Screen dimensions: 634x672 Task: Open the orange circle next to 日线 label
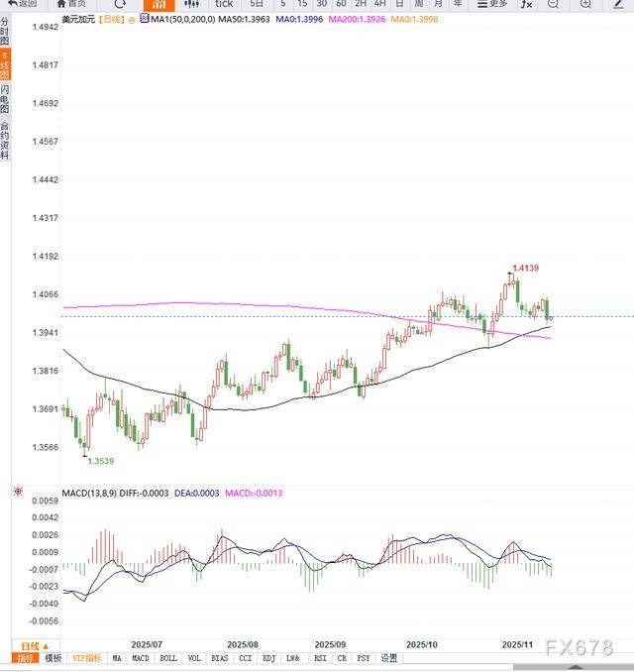(132, 20)
